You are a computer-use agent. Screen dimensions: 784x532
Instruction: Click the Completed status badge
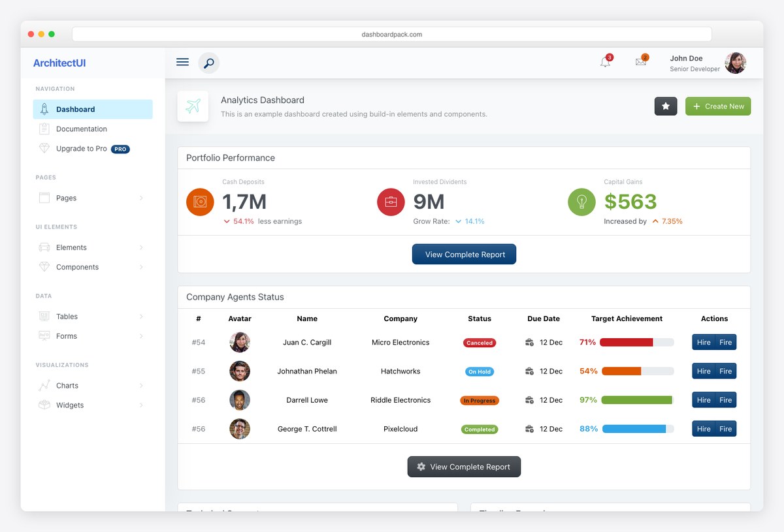point(480,430)
